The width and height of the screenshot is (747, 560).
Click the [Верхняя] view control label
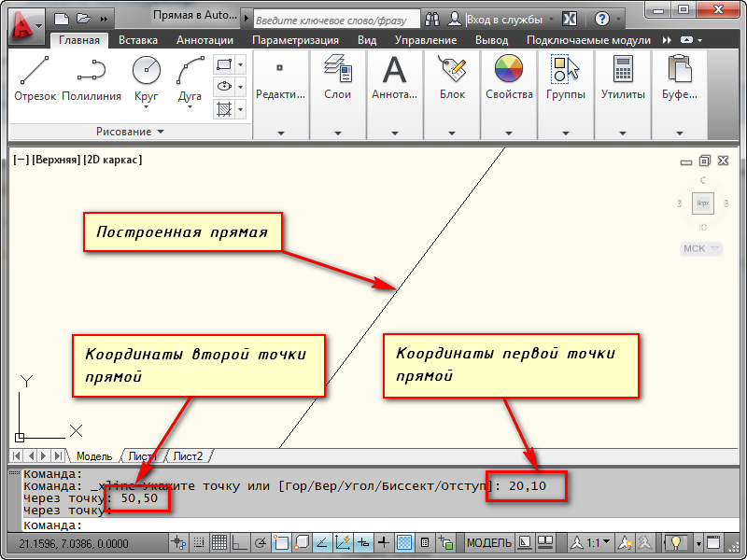tap(56, 160)
